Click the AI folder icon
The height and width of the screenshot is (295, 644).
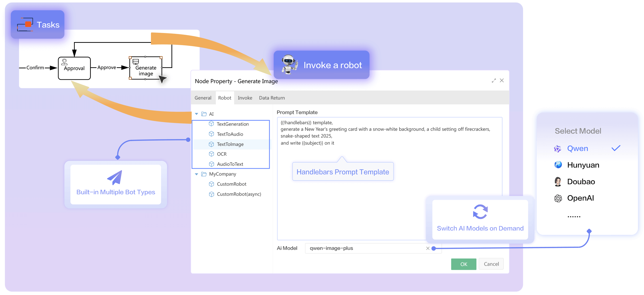pyautogui.click(x=204, y=114)
